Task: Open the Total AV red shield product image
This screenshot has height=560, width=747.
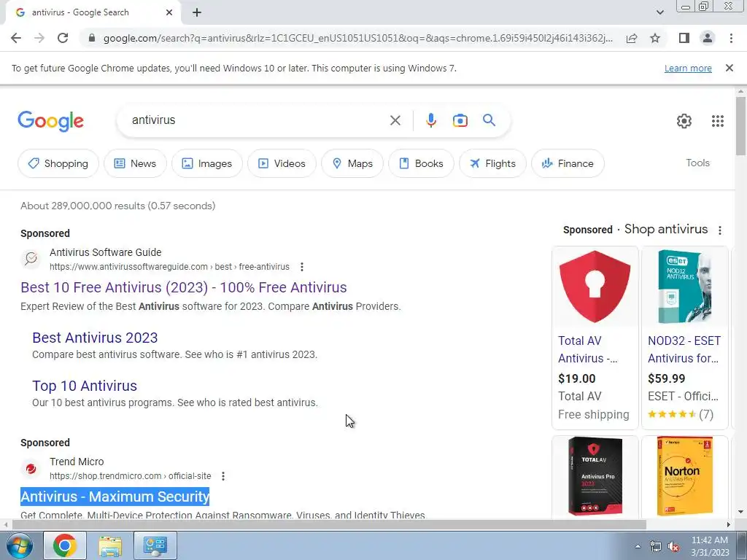Action: [x=595, y=287]
